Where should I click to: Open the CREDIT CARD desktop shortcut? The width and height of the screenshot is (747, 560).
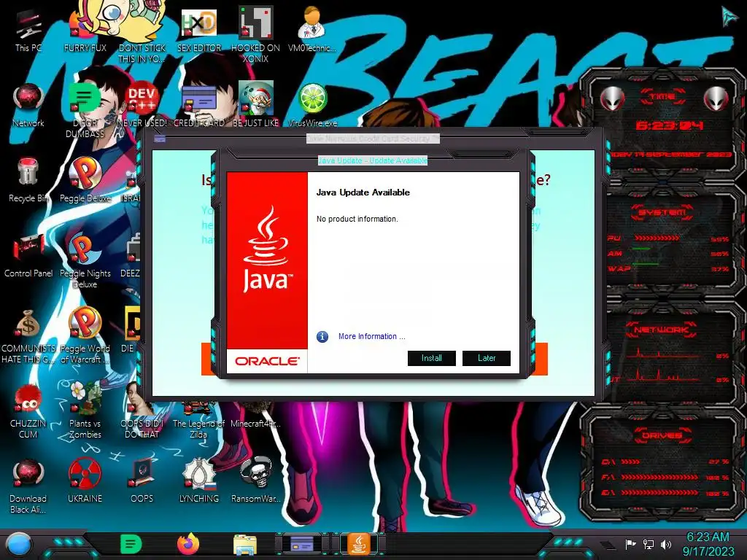point(199,106)
